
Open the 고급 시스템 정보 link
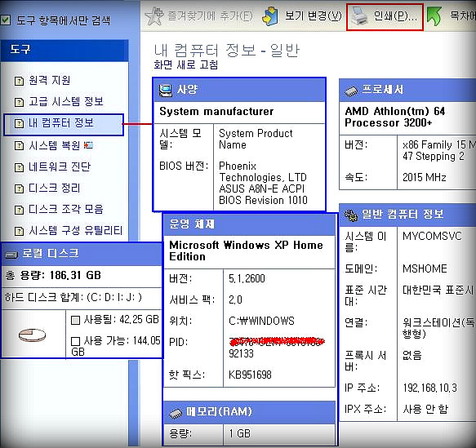tap(66, 101)
